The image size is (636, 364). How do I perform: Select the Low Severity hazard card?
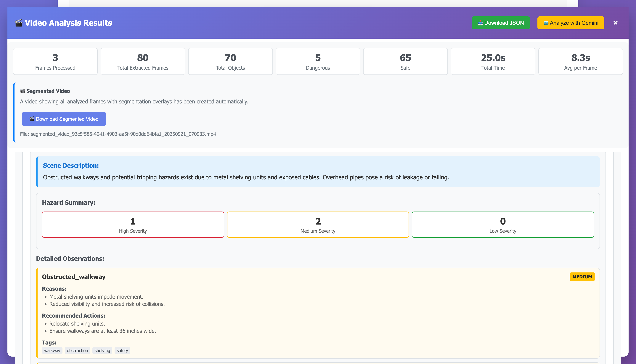pyautogui.click(x=503, y=225)
